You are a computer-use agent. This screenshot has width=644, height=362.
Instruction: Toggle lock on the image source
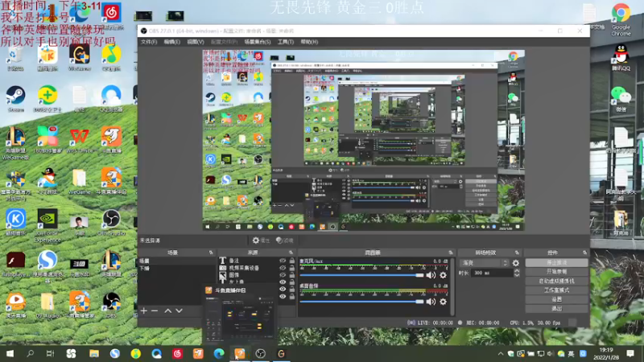pyautogui.click(x=291, y=275)
